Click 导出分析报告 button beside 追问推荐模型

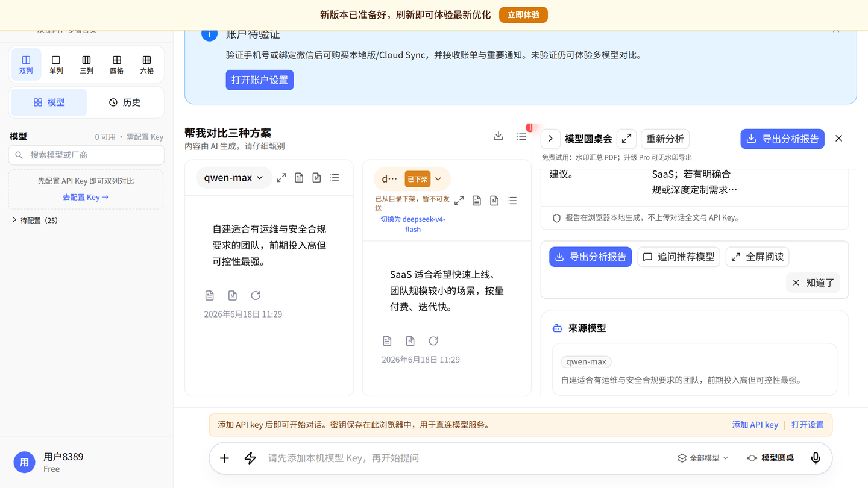click(591, 257)
